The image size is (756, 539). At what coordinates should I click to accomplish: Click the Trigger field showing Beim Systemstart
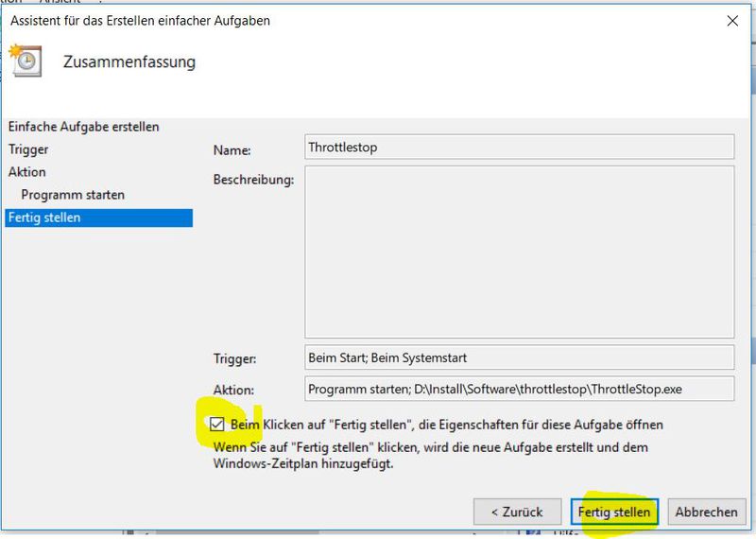pos(519,357)
